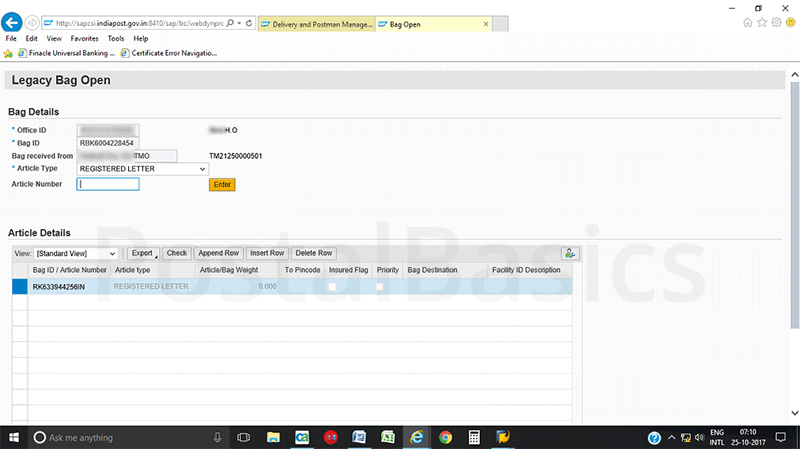This screenshot has width=800, height=449.
Task: Open Internet Explorer favorites star icon
Action: 763,22
